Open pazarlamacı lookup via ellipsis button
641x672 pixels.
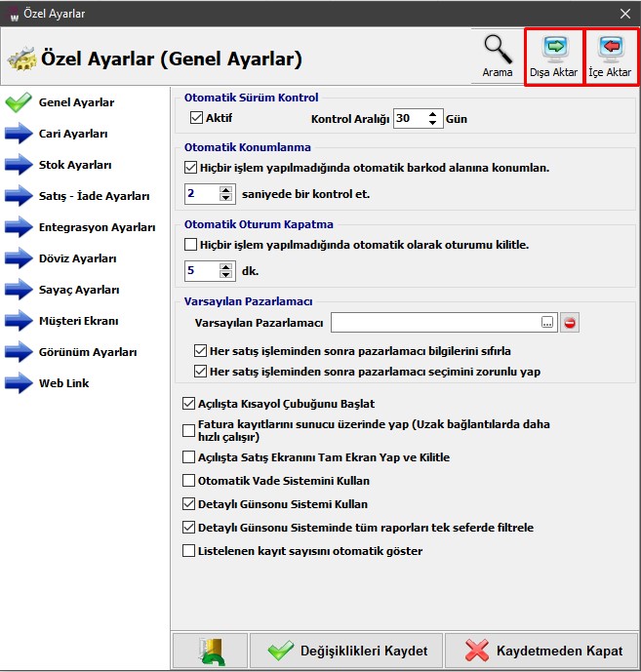pyautogui.click(x=547, y=323)
